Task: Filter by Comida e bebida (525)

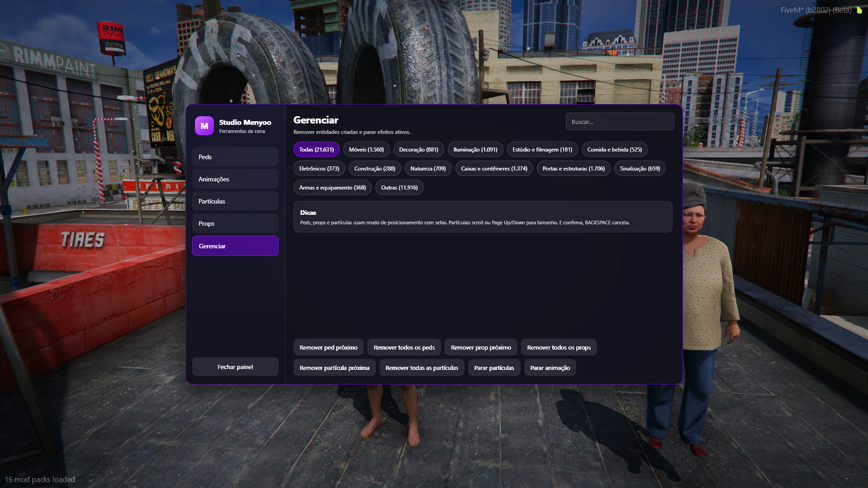Action: click(x=614, y=150)
